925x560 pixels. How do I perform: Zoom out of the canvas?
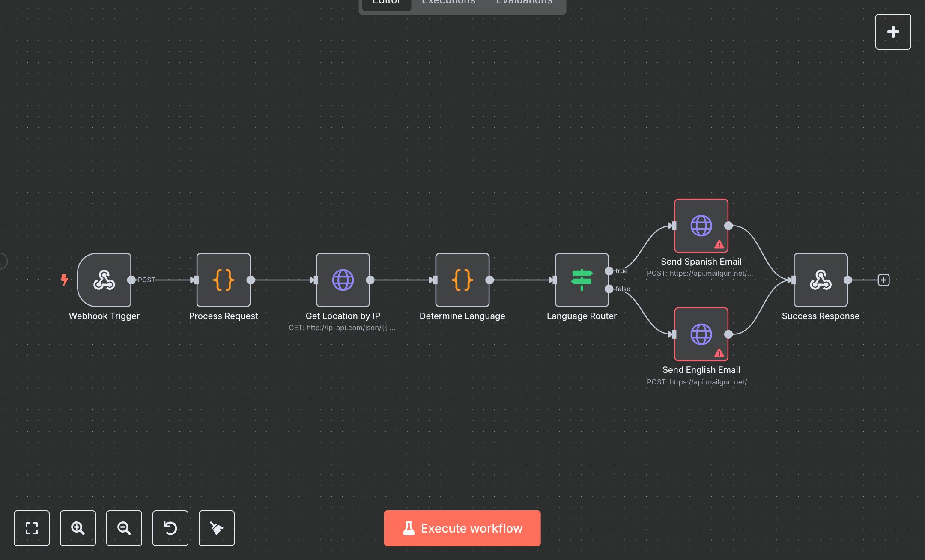[x=124, y=528]
